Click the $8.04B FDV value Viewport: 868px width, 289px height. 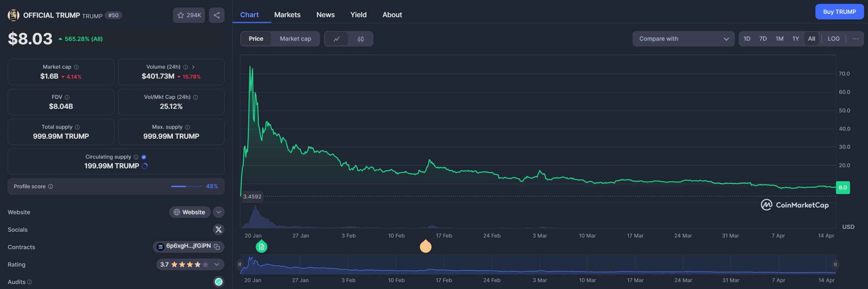[61, 107]
